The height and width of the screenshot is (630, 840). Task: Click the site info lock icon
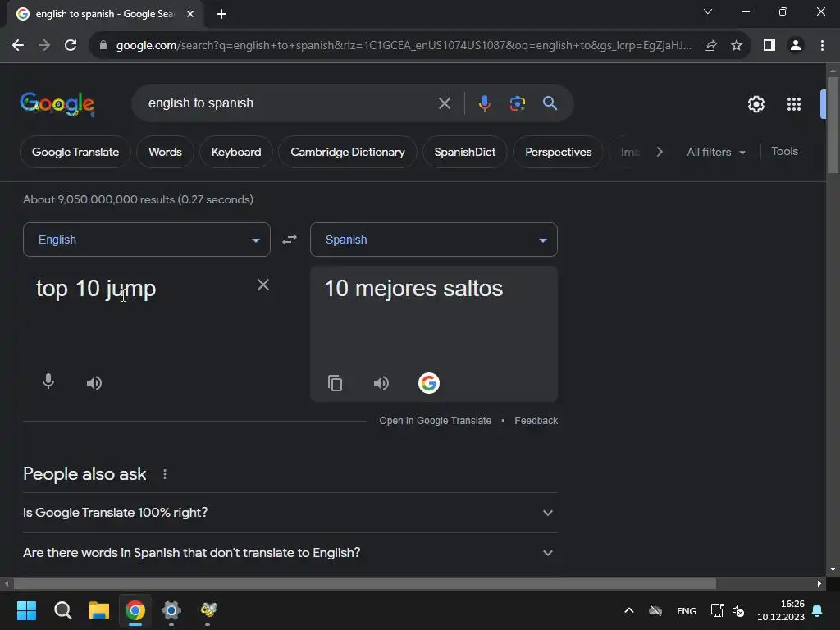click(x=103, y=46)
